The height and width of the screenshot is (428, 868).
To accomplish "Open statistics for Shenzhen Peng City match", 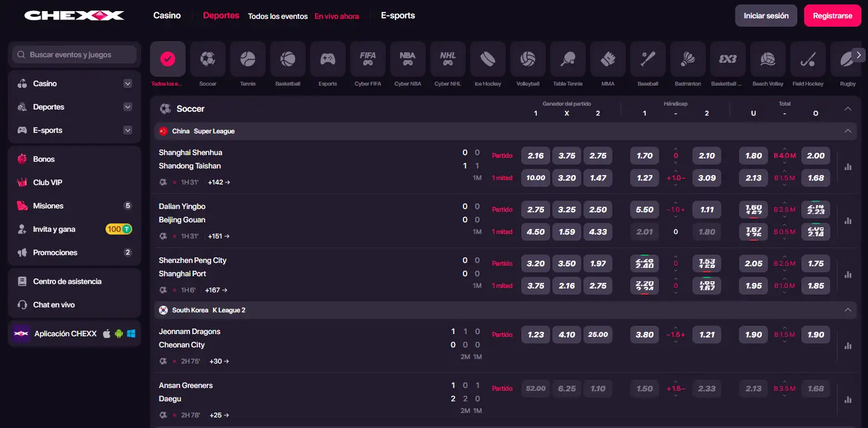I will [848, 275].
